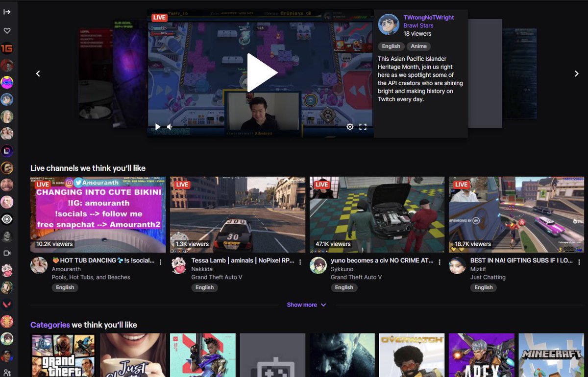The image size is (588, 377).
Task: Open more options menu for Nakkida stream
Action: click(x=300, y=262)
